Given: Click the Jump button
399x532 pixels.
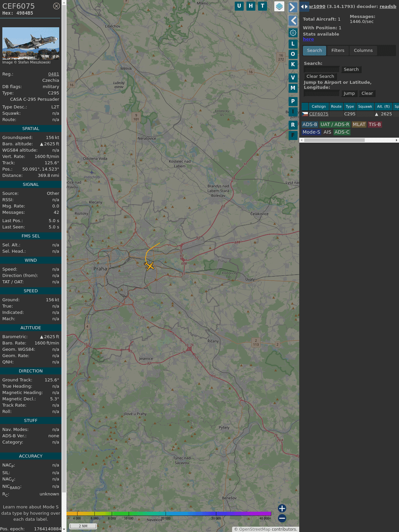Looking at the screenshot, I should pos(349,93).
